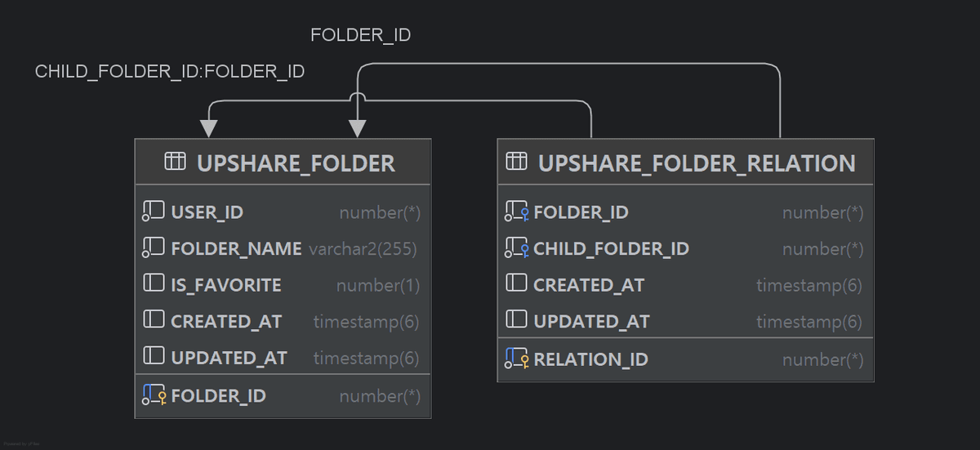Select UPDATED_AT in the UPSHARE_FOLDER table
The image size is (980, 450).
[x=229, y=358]
